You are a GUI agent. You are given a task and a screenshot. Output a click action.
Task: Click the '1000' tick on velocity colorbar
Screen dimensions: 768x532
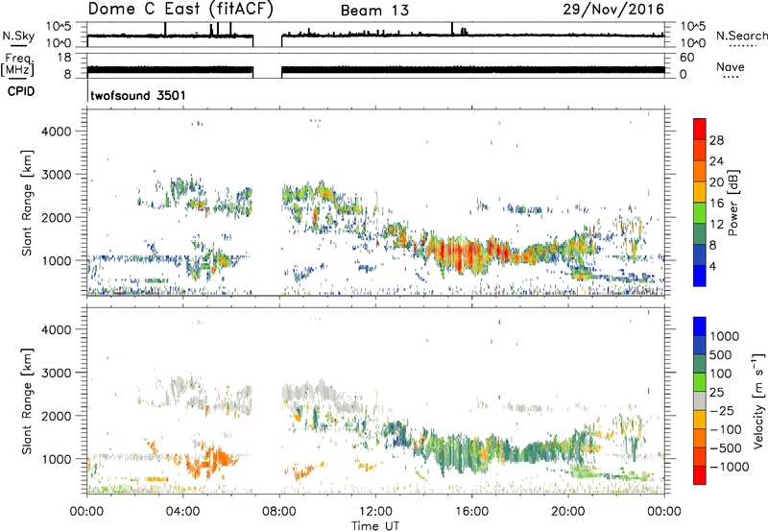click(724, 336)
